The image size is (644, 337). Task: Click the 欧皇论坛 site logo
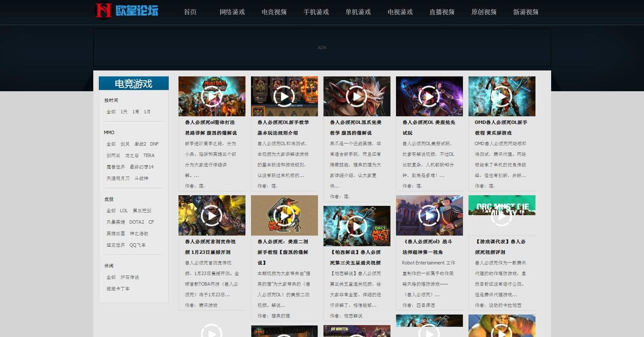[127, 11]
